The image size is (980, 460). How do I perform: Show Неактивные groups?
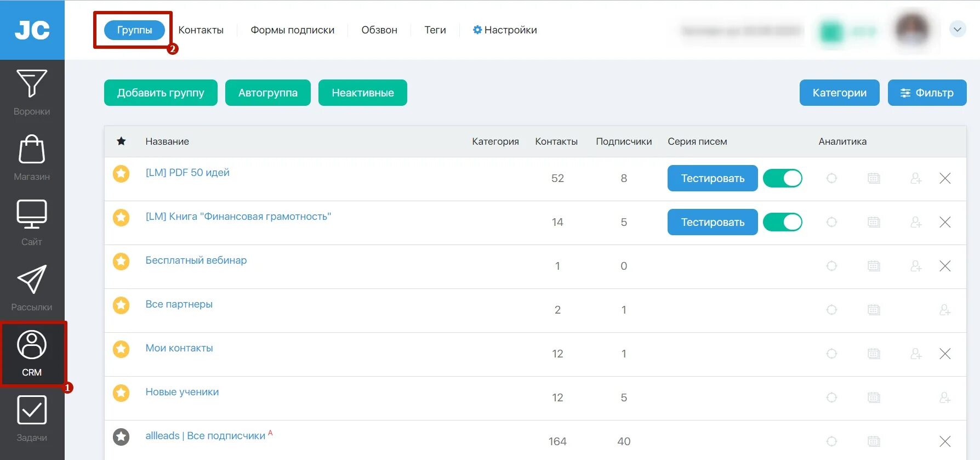pos(363,93)
